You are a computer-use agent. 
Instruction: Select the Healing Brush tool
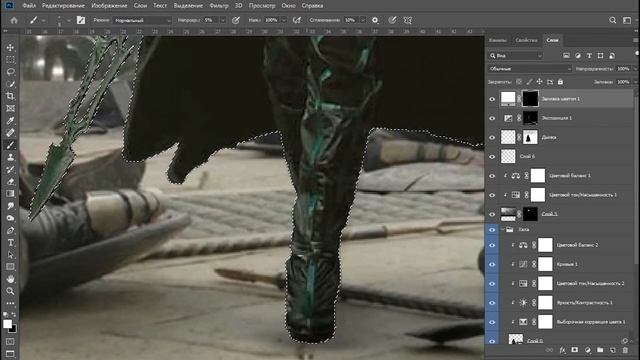(10, 133)
